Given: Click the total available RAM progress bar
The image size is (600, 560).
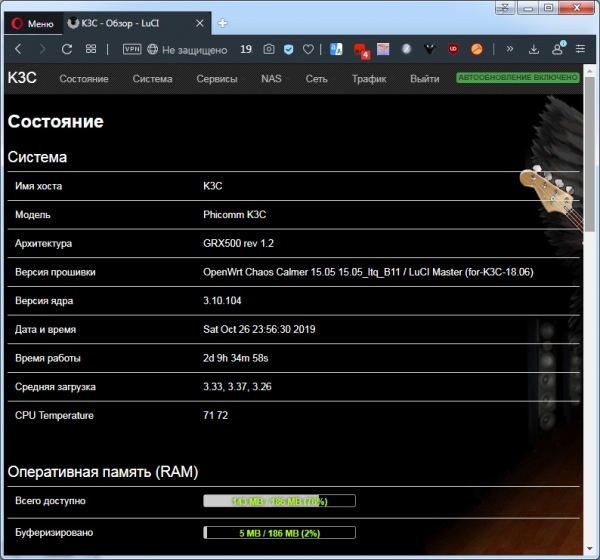Looking at the screenshot, I should (x=279, y=501).
